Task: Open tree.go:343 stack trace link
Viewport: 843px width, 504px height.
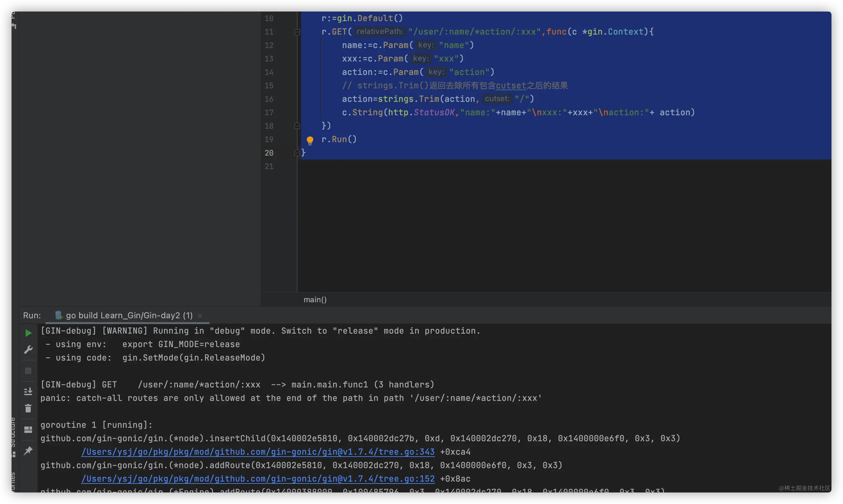Action: (258, 452)
